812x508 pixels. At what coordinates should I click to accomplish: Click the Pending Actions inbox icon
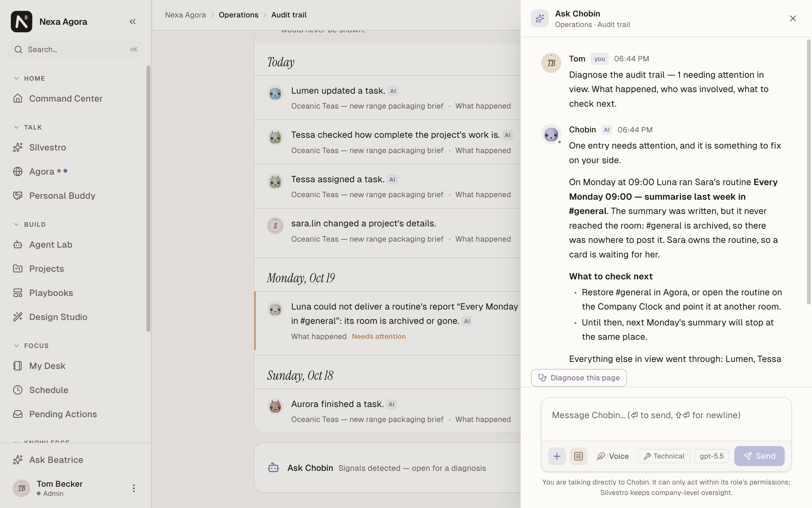(x=18, y=414)
